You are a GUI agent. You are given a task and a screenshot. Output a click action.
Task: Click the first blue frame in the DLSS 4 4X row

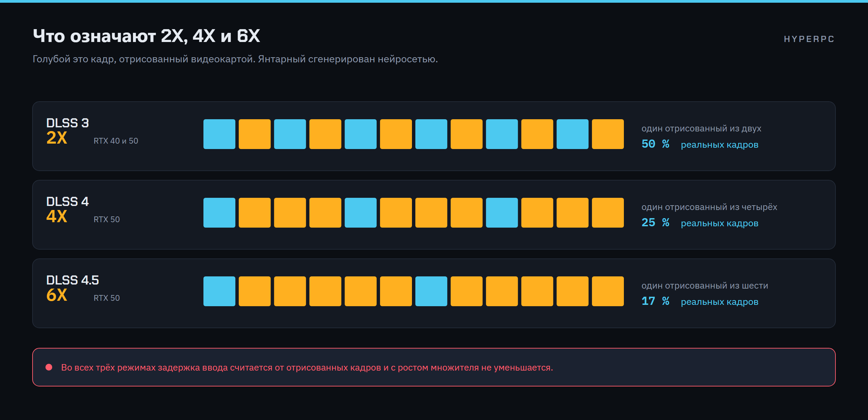pyautogui.click(x=219, y=213)
